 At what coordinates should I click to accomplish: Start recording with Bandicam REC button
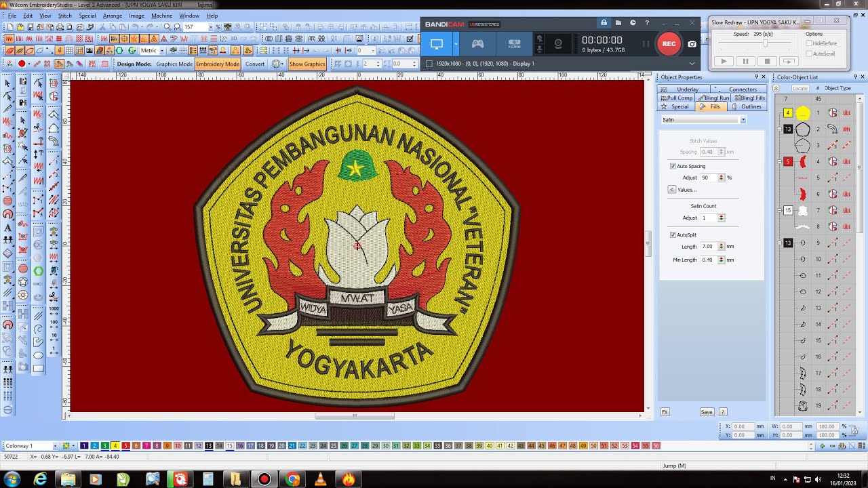[x=669, y=43]
